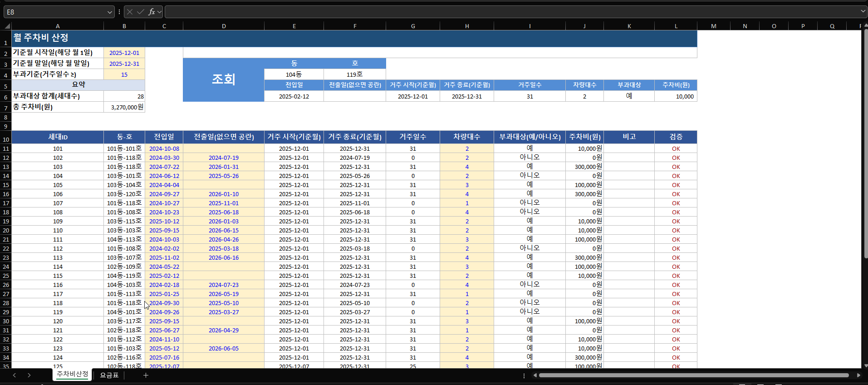Screen dimensions: 868x385
Task: Switch to the 요금표 sheet tab
Action: [x=109, y=375]
